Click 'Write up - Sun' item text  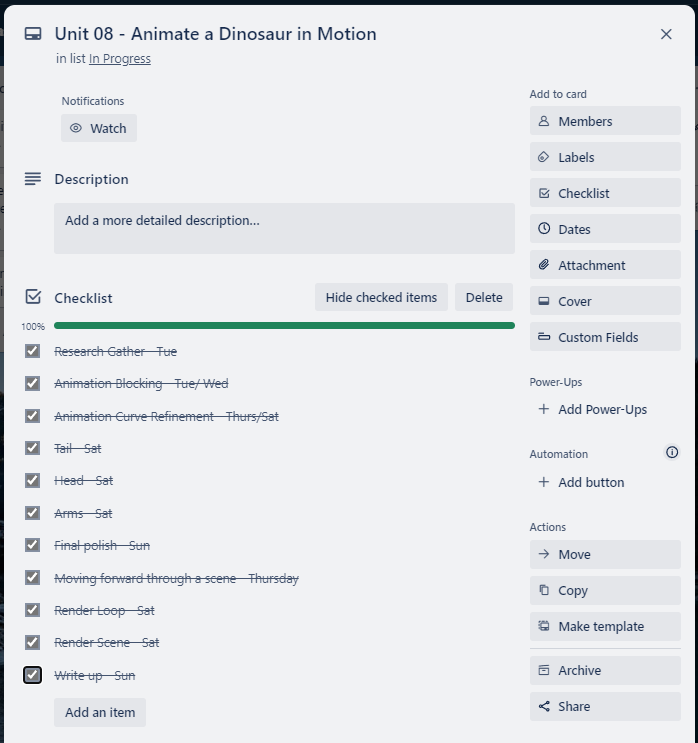pos(95,675)
